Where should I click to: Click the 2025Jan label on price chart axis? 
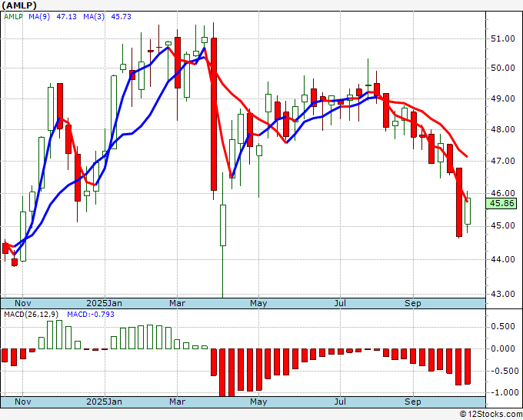point(104,303)
